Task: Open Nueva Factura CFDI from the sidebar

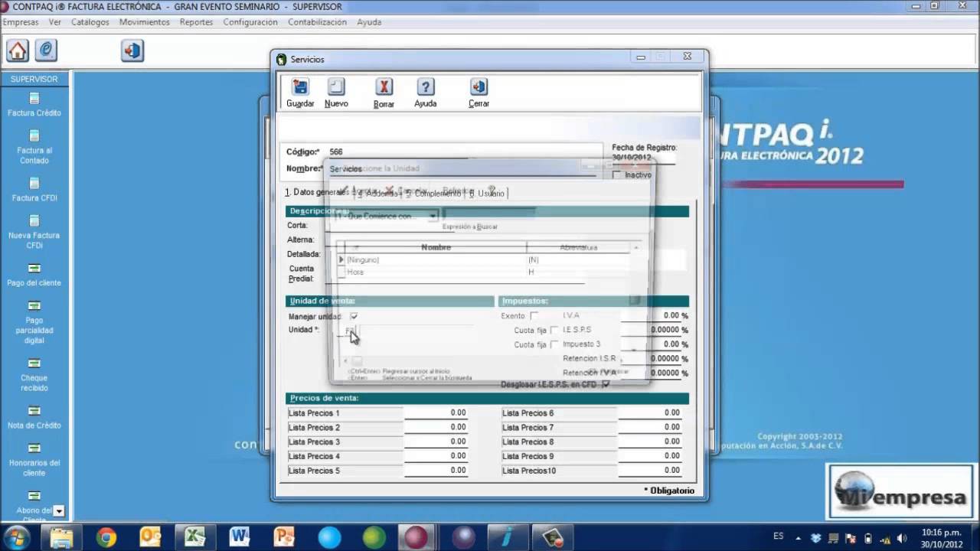Action: pos(34,233)
